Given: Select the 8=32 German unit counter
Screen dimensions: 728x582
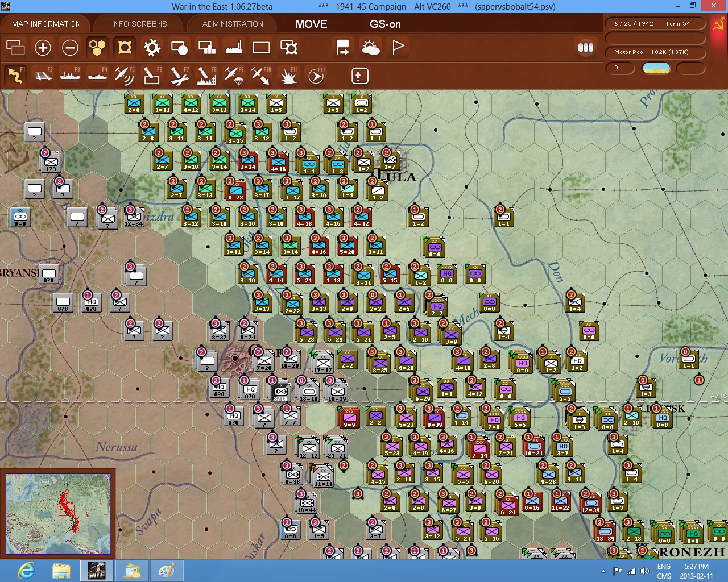Looking at the screenshot, I should tap(220, 330).
